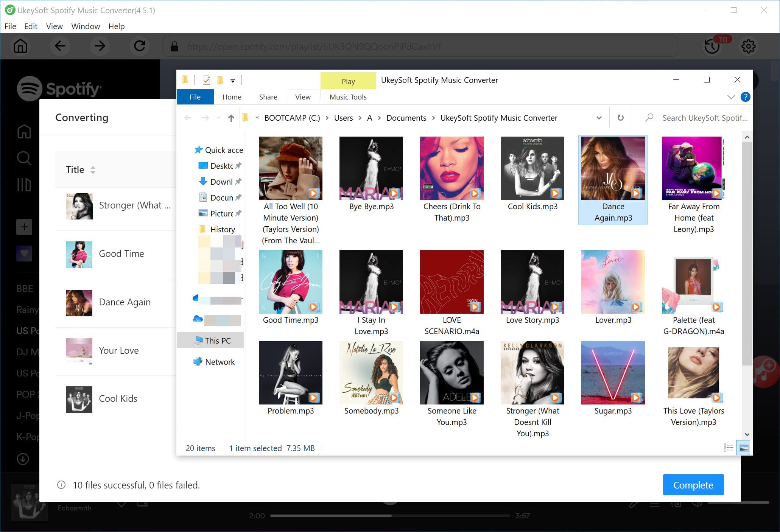The image size is (780, 532).
Task: Toggle large icons view in file explorer toolbar
Action: click(743, 448)
